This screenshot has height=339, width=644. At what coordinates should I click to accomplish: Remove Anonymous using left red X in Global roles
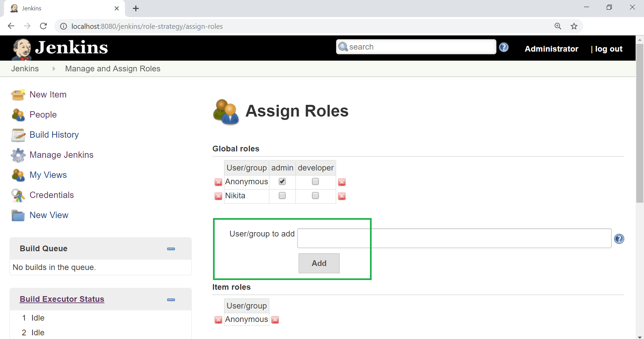[218, 182]
